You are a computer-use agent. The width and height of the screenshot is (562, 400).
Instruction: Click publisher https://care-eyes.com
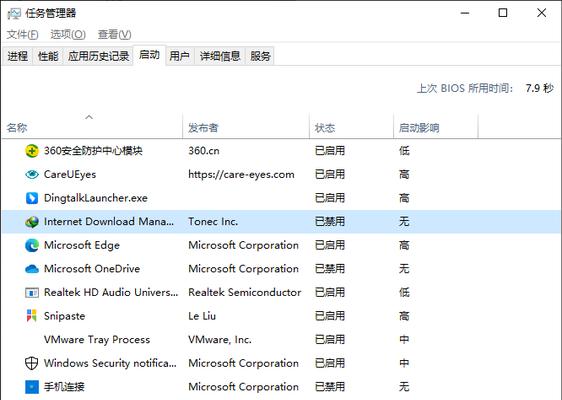pyautogui.click(x=241, y=175)
